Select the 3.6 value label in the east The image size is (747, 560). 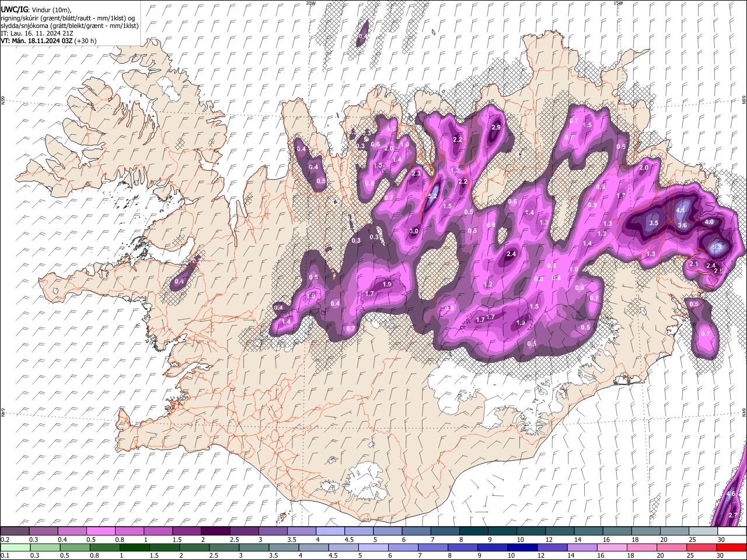(682, 225)
